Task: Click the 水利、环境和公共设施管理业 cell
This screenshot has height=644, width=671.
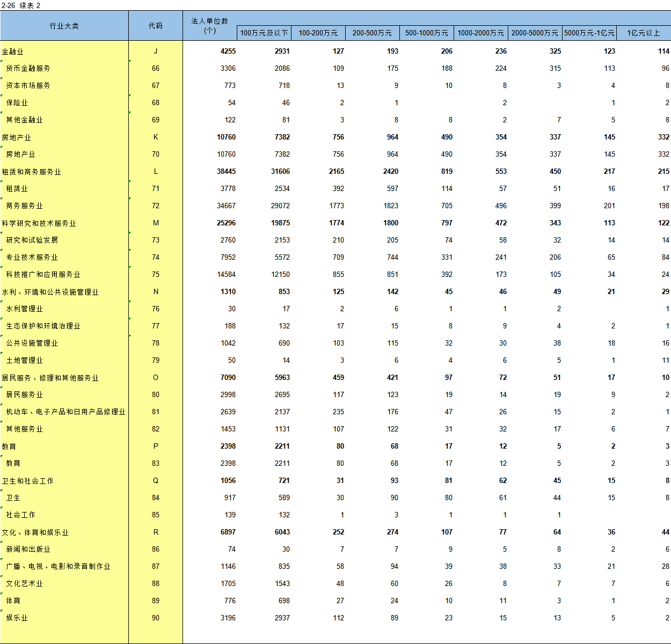Action: tap(50, 292)
